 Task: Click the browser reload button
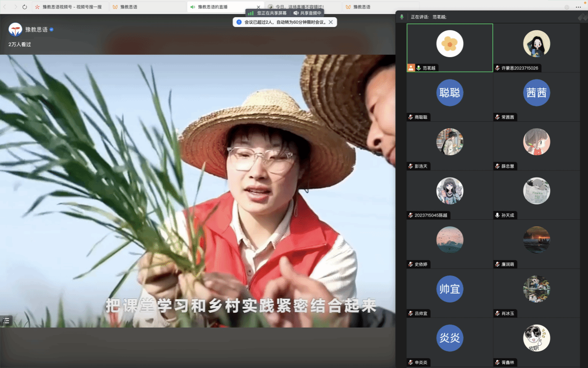tap(25, 7)
